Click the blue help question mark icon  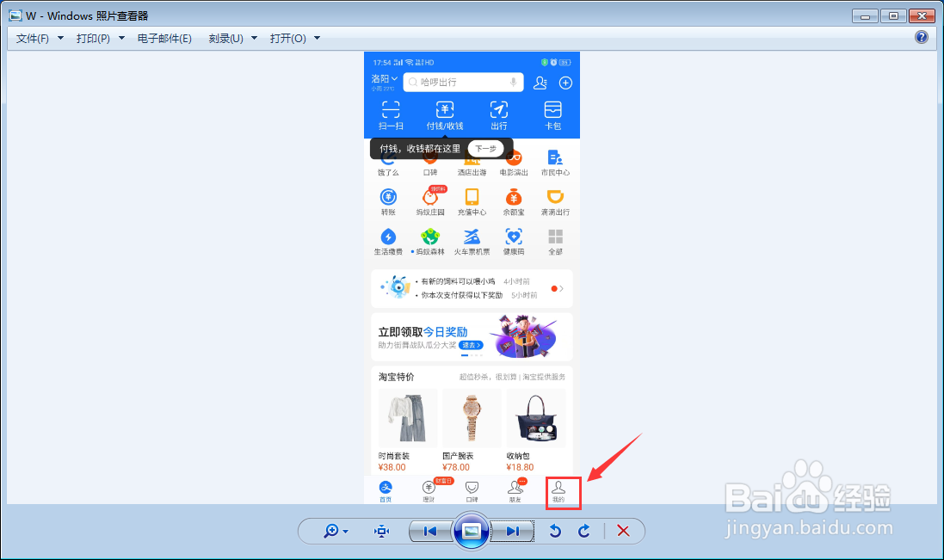point(921,37)
